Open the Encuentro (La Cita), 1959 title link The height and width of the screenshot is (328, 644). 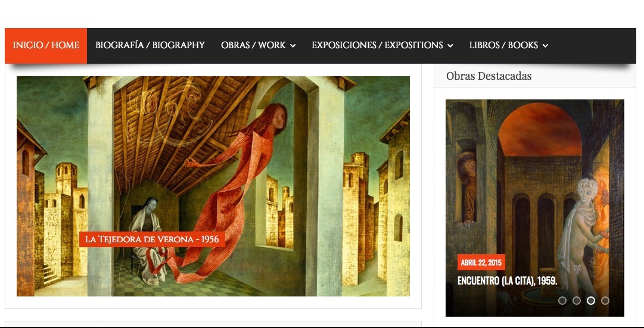tap(507, 281)
